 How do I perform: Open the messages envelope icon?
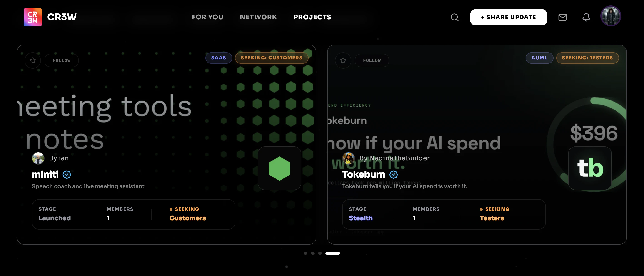(x=562, y=17)
